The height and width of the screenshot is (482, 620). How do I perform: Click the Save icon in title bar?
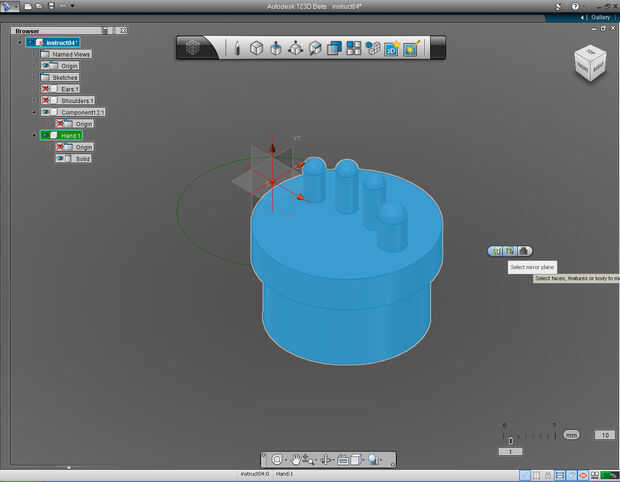[51, 6]
